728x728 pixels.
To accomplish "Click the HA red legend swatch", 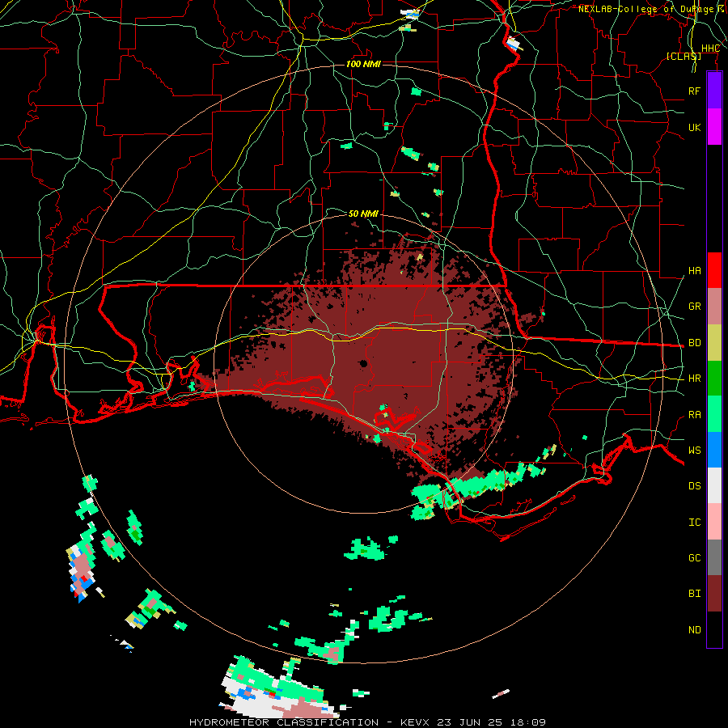I will point(714,270).
